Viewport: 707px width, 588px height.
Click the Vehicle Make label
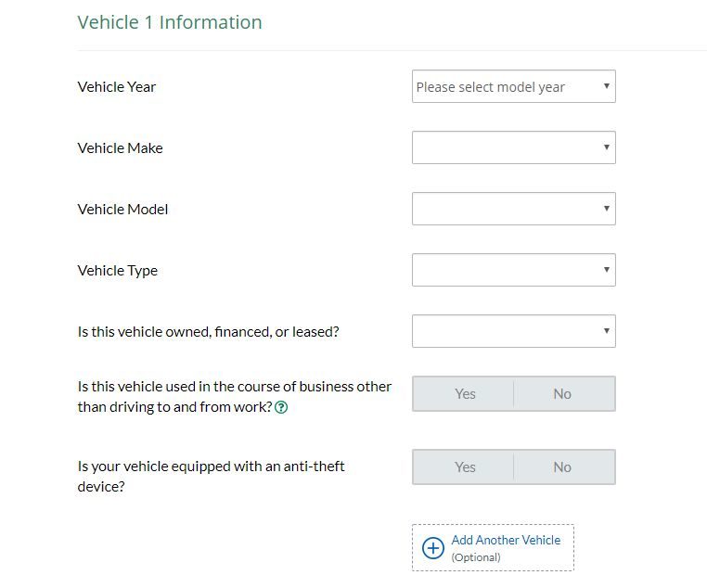[x=120, y=147]
